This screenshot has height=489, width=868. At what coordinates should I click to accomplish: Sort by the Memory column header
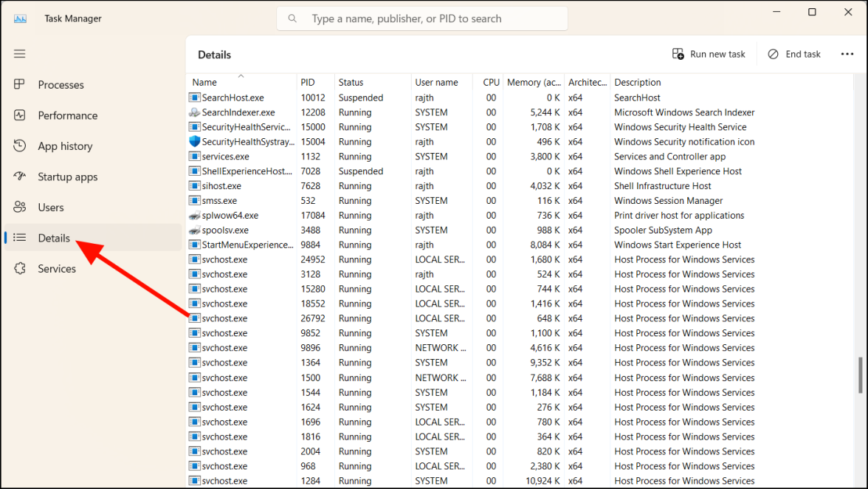point(534,83)
